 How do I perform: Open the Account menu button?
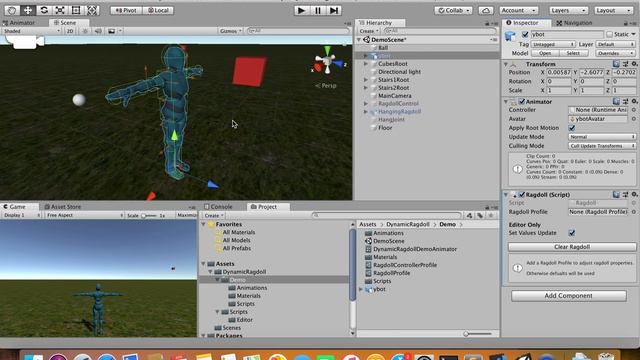(x=518, y=10)
